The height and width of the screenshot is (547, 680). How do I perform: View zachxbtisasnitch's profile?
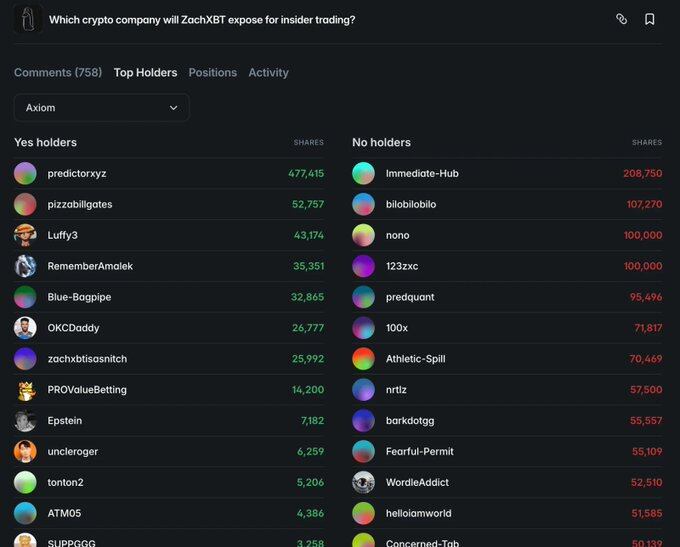click(87, 359)
